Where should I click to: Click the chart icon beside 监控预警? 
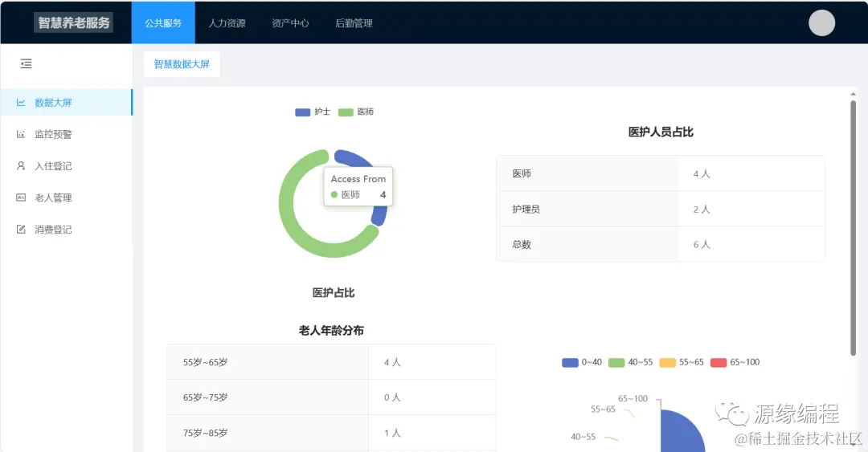[x=20, y=134]
